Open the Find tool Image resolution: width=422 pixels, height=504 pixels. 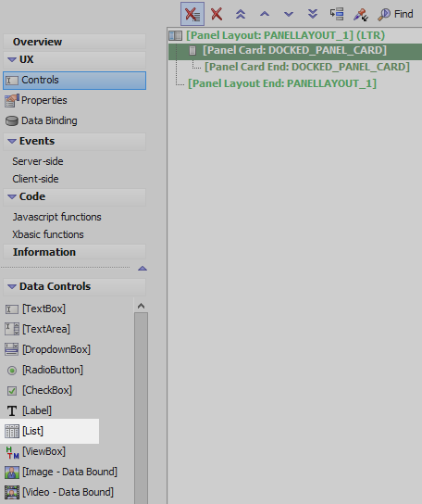click(x=395, y=14)
